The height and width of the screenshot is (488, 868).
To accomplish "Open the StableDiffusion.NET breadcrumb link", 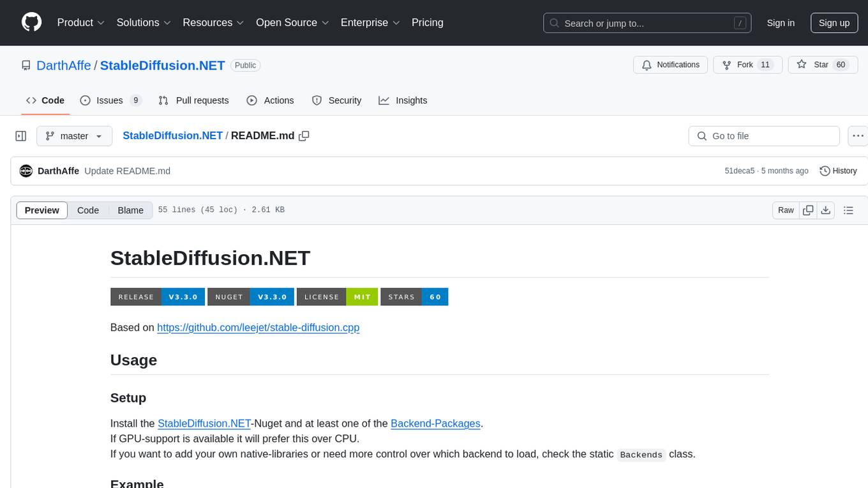I will tap(172, 136).
